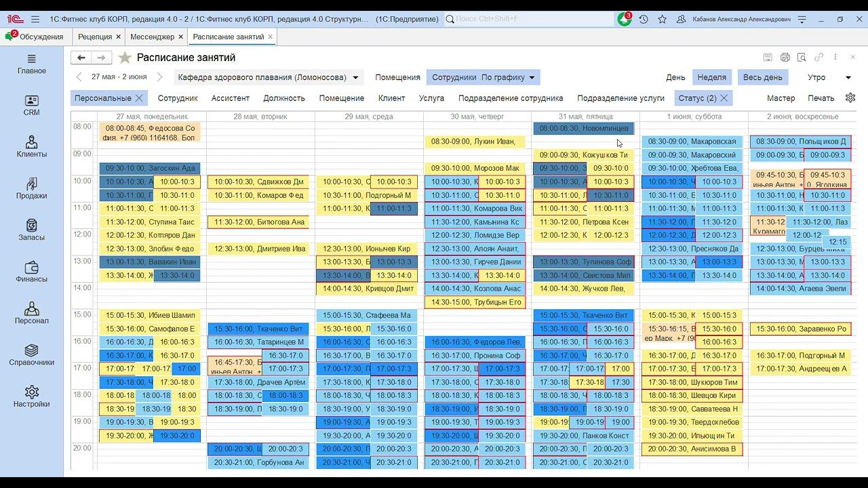Toggle the Неделя view

tap(711, 77)
